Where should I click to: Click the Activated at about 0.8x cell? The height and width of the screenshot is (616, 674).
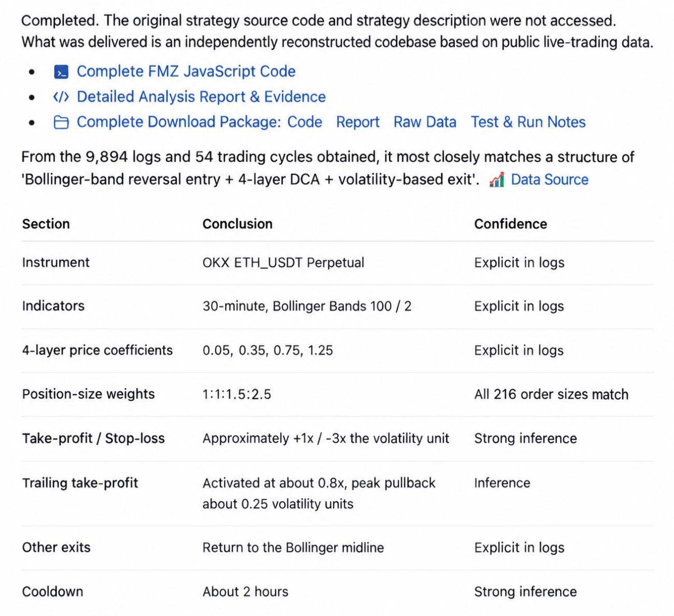(319, 494)
